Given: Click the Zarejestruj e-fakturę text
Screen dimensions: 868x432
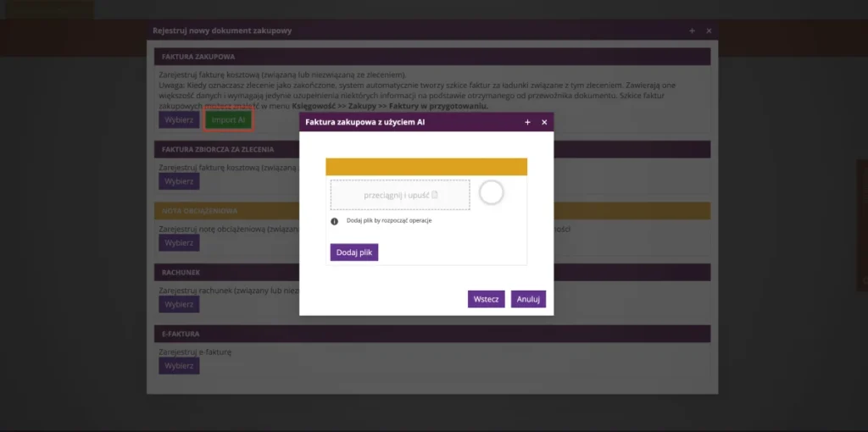Looking at the screenshot, I should (x=195, y=352).
